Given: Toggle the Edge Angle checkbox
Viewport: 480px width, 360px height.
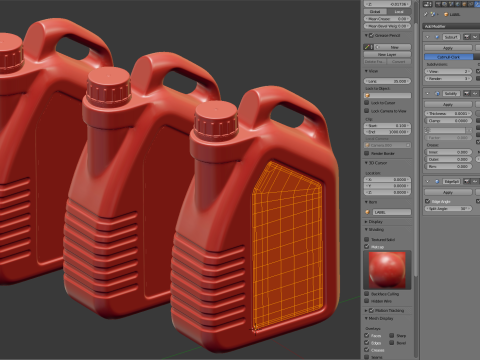Looking at the screenshot, I should pyautogui.click(x=428, y=201).
